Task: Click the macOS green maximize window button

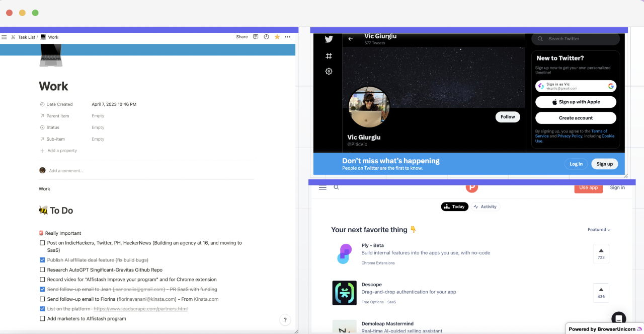Action: pyautogui.click(x=35, y=13)
